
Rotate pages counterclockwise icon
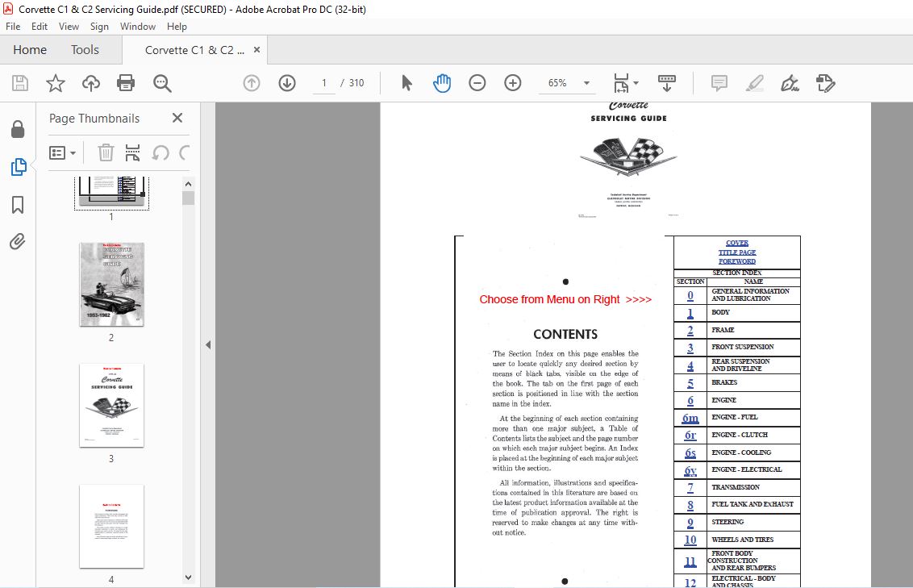pyautogui.click(x=161, y=153)
